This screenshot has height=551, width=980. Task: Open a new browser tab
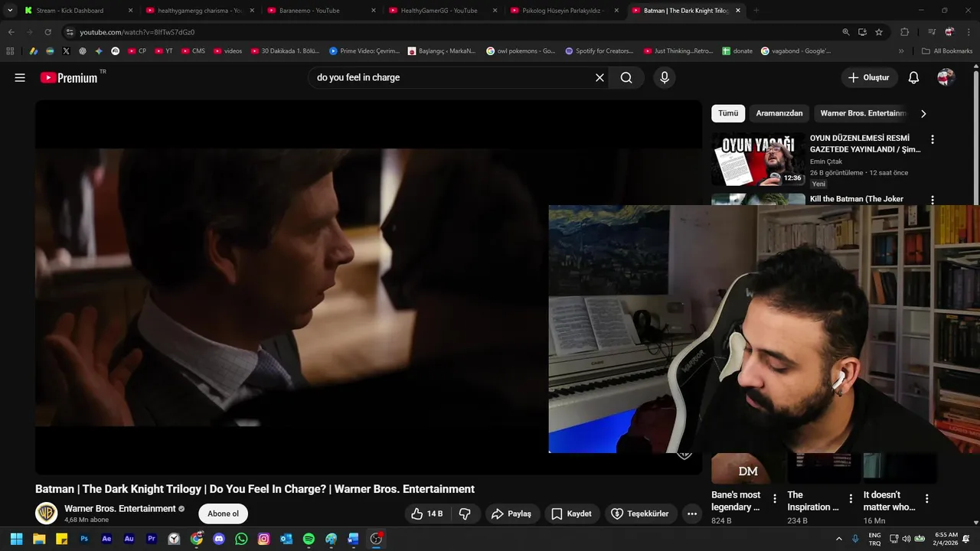pos(756,11)
